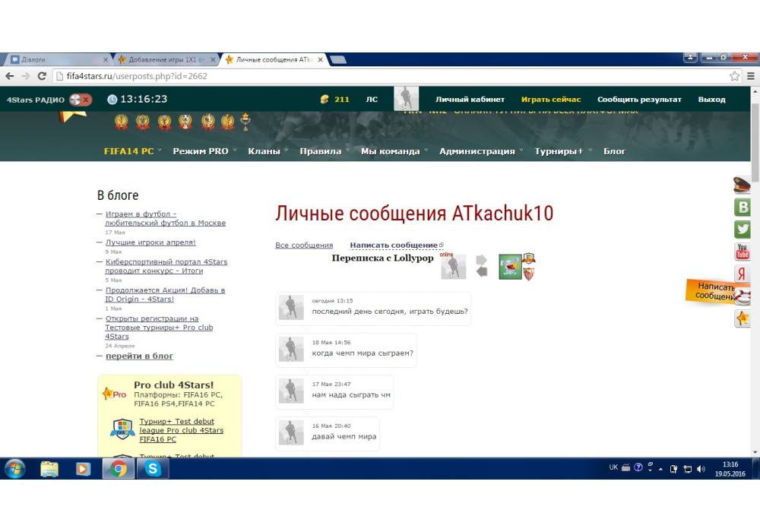This screenshot has height=532, width=760.
Task: Click the Написать сообщение link
Action: click(x=394, y=245)
